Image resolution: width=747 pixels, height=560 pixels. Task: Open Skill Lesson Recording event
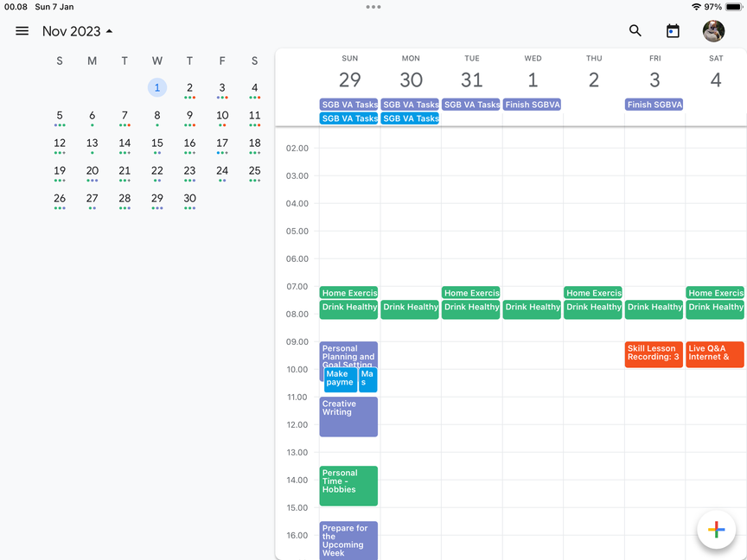(x=654, y=354)
